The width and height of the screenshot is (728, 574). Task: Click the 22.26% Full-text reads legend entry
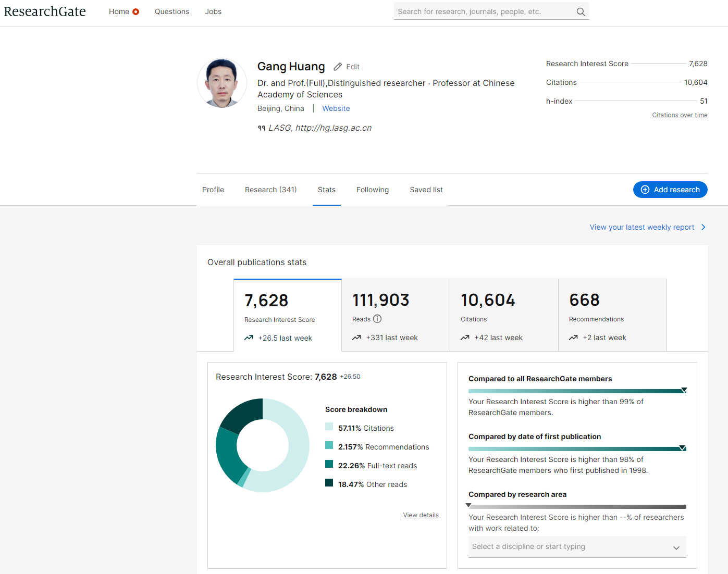[377, 466]
